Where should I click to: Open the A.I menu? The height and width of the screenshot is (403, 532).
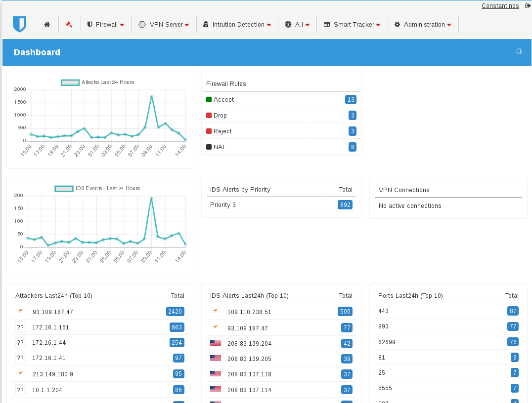(297, 24)
